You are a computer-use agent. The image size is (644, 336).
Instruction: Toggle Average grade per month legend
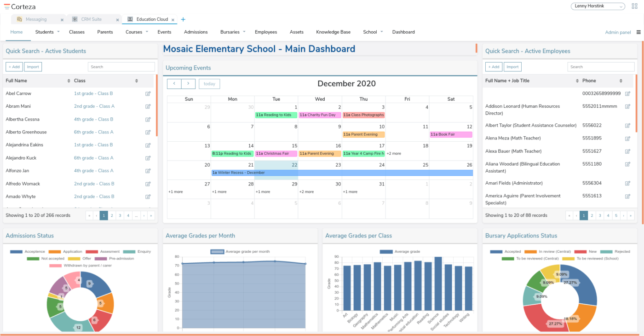pyautogui.click(x=240, y=252)
